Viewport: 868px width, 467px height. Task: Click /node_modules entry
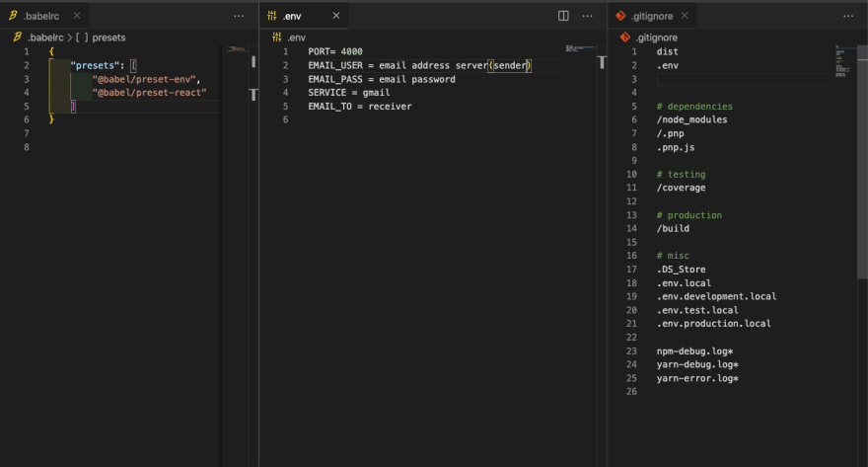coord(692,119)
